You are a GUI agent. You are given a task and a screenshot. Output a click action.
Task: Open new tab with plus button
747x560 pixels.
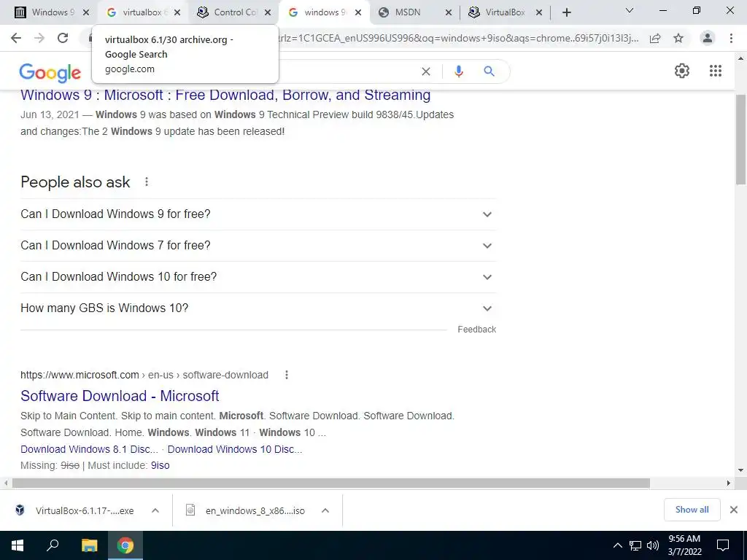(566, 12)
